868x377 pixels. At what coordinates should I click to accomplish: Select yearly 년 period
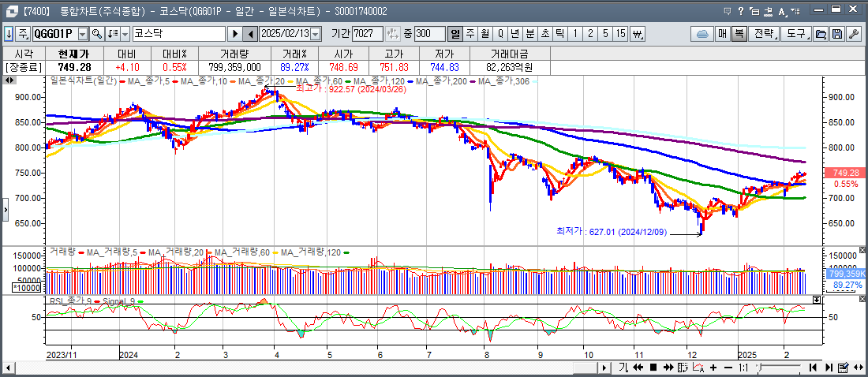click(x=514, y=34)
